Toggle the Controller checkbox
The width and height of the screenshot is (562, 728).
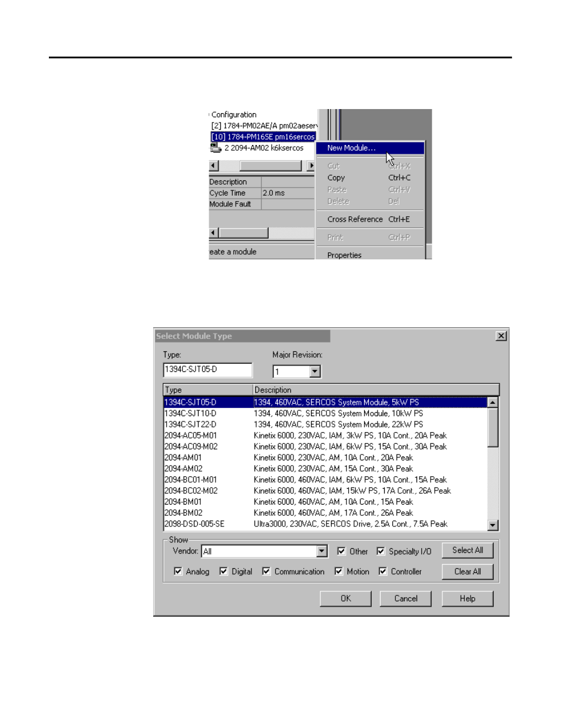click(383, 571)
